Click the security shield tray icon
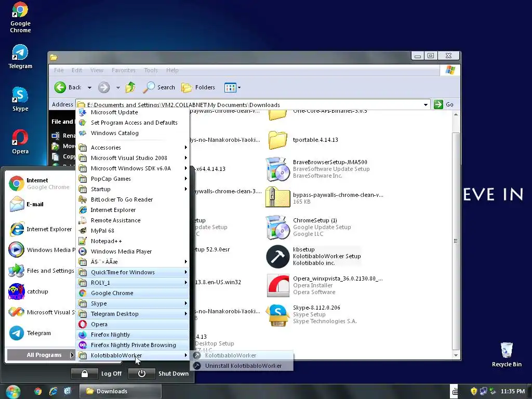This screenshot has height=399, width=532. pyautogui.click(x=474, y=391)
